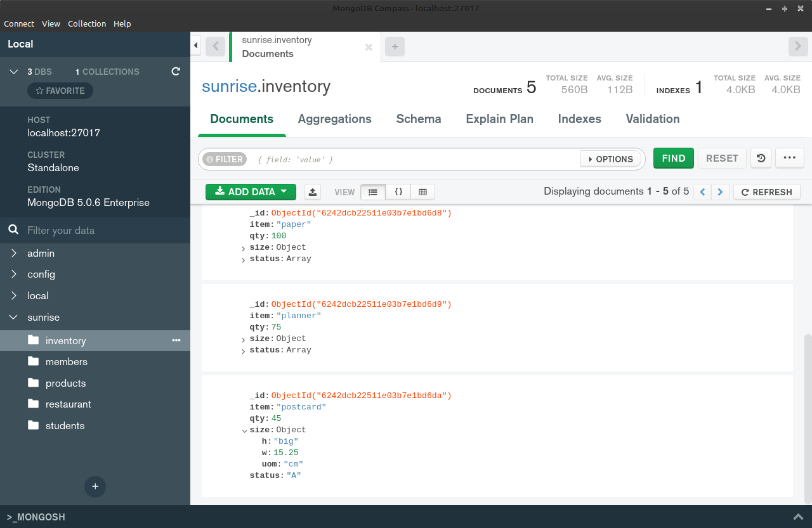Open the Connect menu
Viewport: 812px width, 528px height.
pyautogui.click(x=19, y=23)
